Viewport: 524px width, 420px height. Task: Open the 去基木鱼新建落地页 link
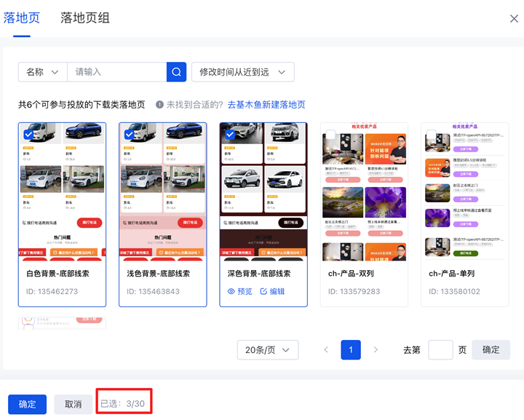point(266,105)
